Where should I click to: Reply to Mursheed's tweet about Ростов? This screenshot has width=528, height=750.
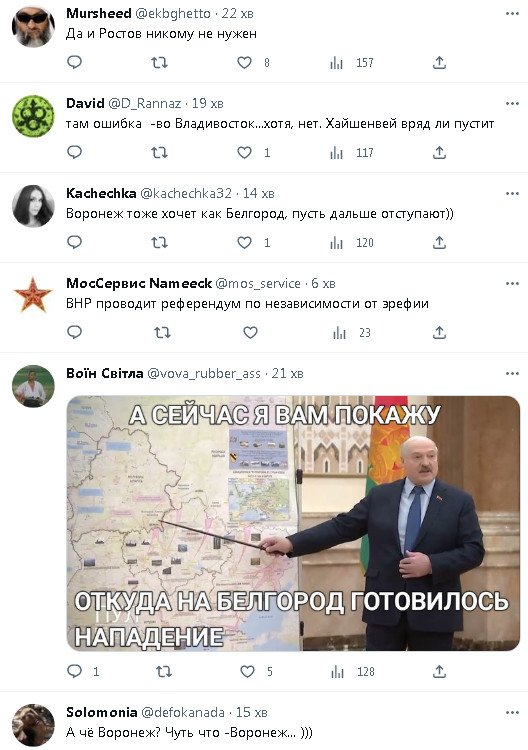[x=74, y=62]
